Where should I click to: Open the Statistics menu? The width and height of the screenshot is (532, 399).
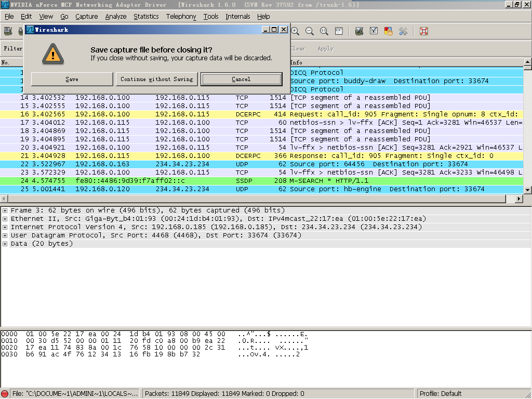(146, 16)
